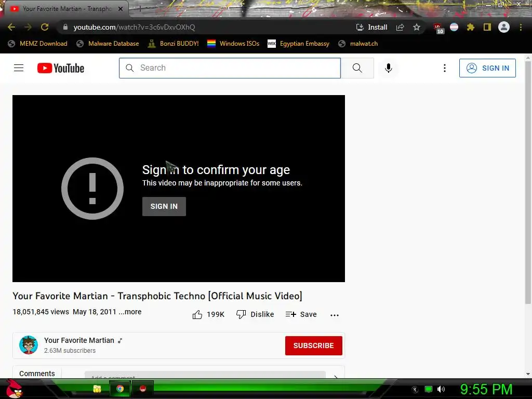Save the video to a playlist
The width and height of the screenshot is (532, 399).
(301, 314)
